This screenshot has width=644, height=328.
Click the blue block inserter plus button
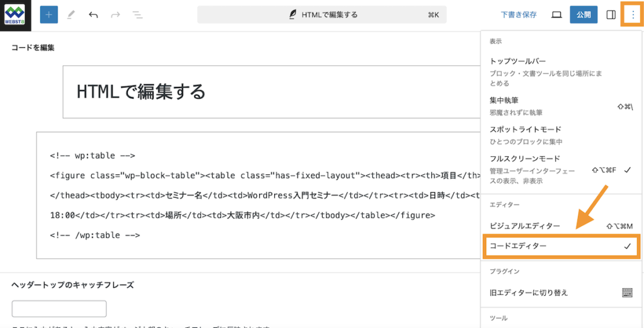pos(49,15)
